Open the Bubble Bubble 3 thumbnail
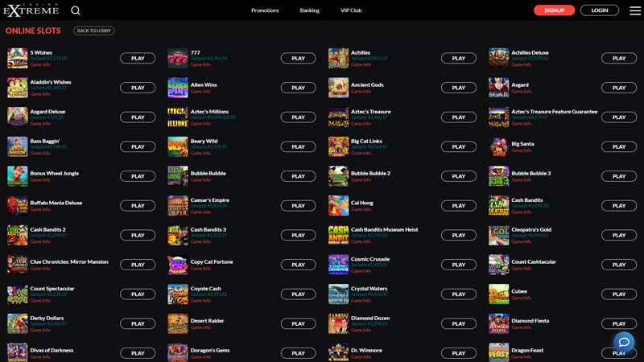Screen dimensions: 644x362 coord(498,176)
